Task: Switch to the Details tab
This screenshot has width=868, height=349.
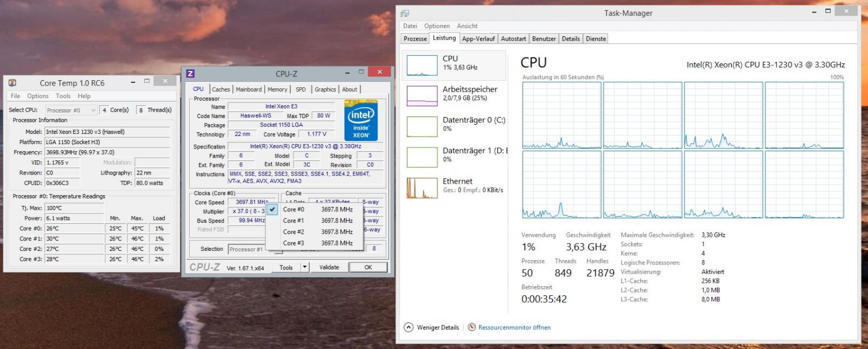Action: pos(571,39)
